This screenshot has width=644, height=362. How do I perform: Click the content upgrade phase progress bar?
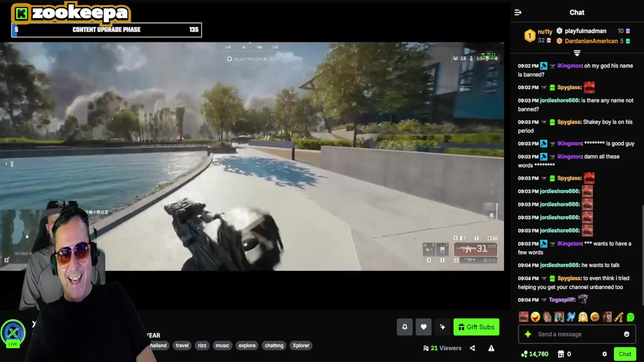coord(107,30)
